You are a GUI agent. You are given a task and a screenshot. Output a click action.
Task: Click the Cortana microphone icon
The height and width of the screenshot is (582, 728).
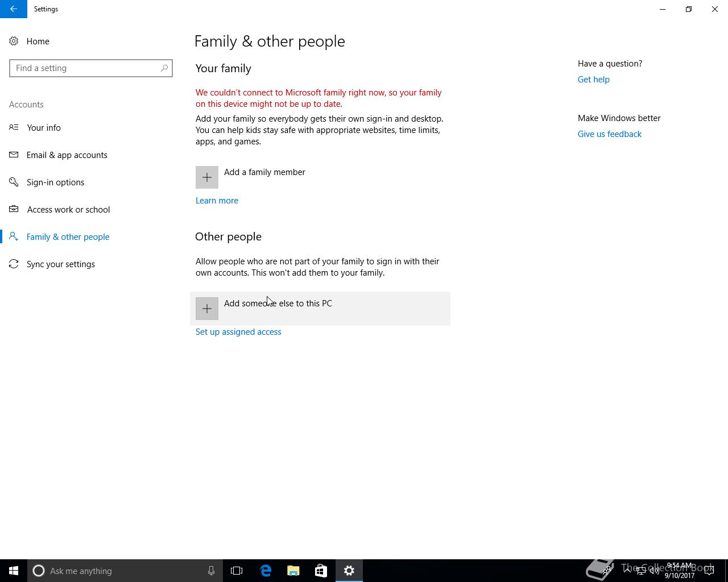(x=211, y=571)
